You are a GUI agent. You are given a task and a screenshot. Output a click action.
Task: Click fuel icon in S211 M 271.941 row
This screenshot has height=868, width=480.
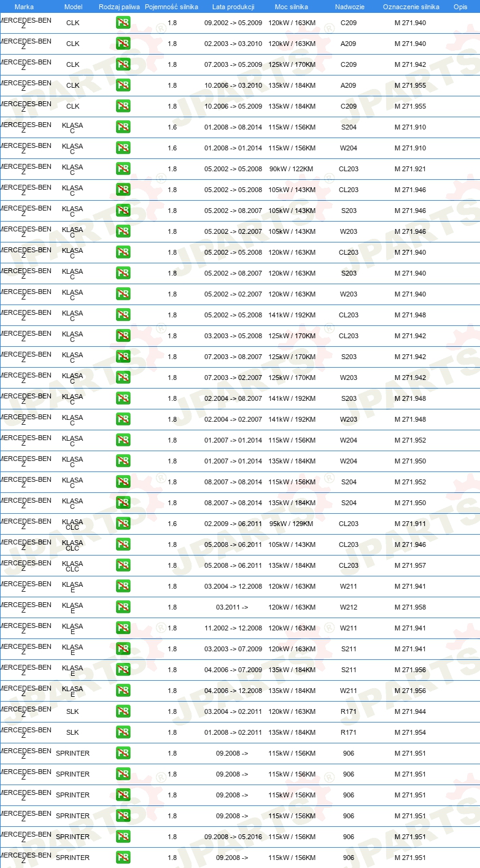(123, 649)
